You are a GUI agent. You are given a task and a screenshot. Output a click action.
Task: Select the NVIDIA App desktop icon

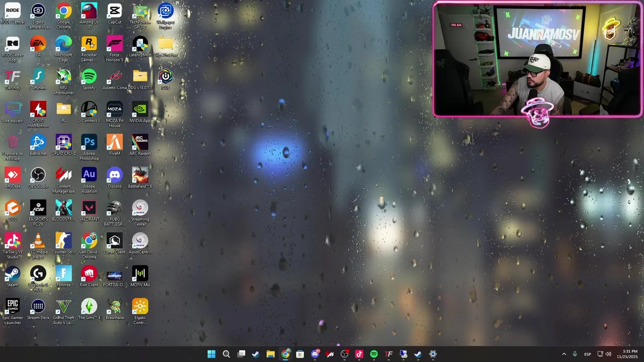[140, 113]
